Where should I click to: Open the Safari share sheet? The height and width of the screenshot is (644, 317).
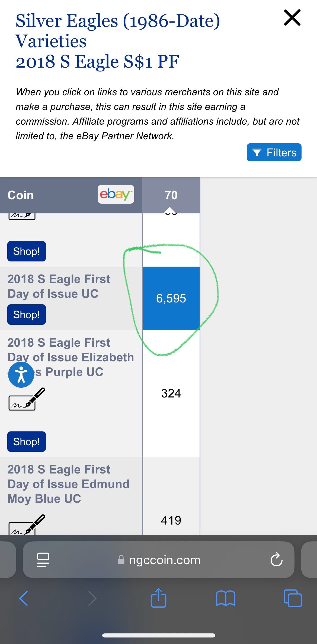pos(159,598)
